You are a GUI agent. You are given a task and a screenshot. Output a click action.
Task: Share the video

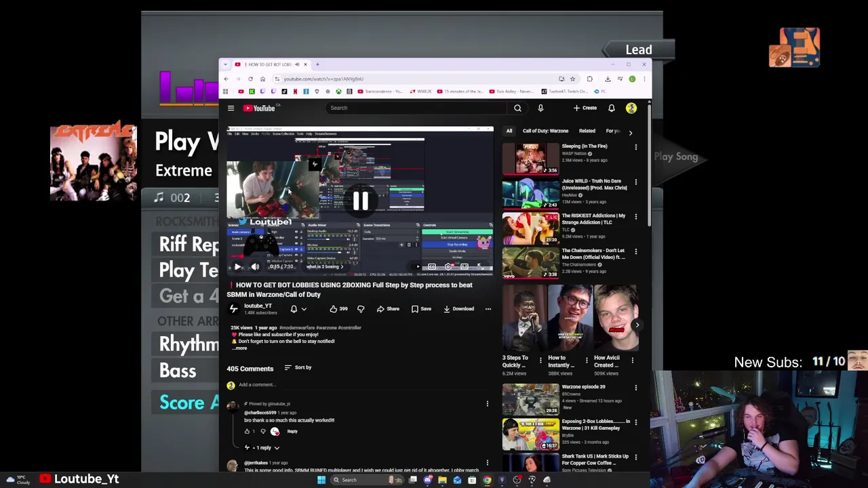[x=388, y=309]
